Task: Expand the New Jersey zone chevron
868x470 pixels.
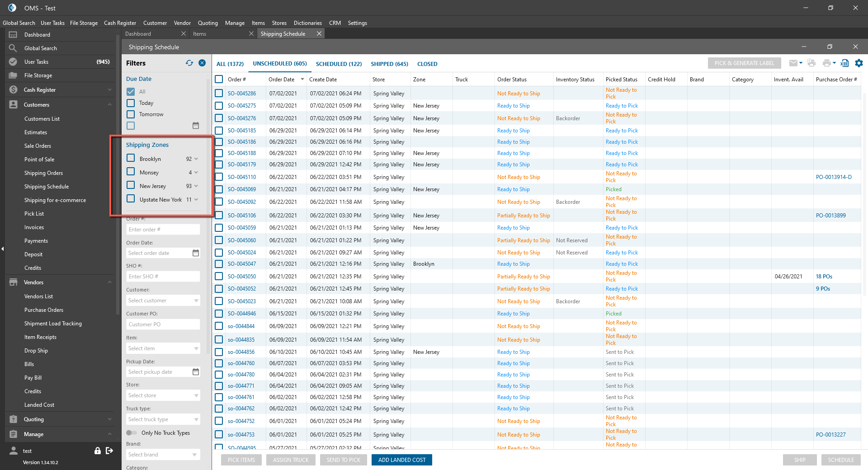Action: point(196,186)
